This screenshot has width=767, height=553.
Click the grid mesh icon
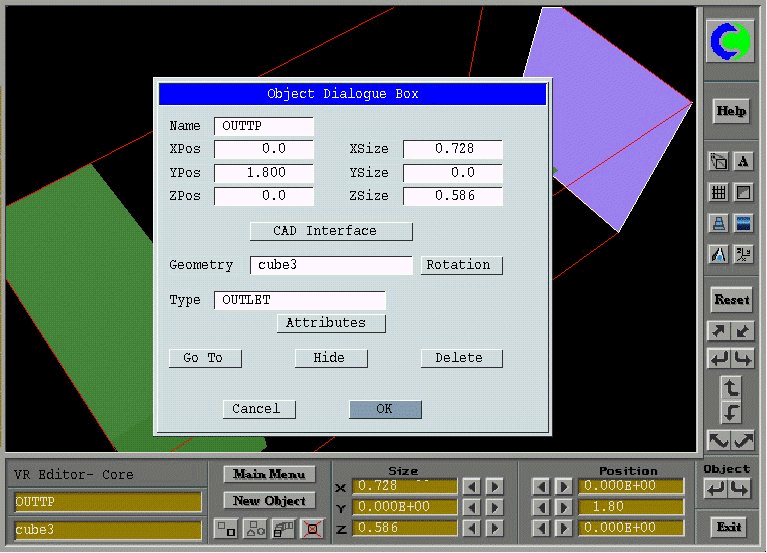click(718, 192)
